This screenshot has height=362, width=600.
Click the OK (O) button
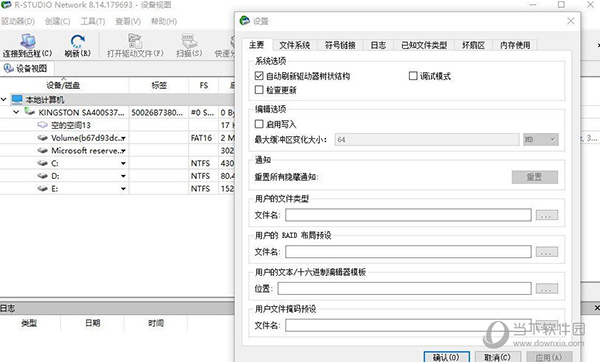coord(447,357)
